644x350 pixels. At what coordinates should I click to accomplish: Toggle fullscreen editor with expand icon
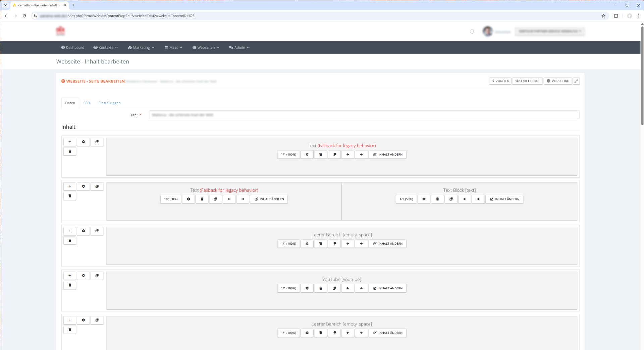[x=576, y=81]
